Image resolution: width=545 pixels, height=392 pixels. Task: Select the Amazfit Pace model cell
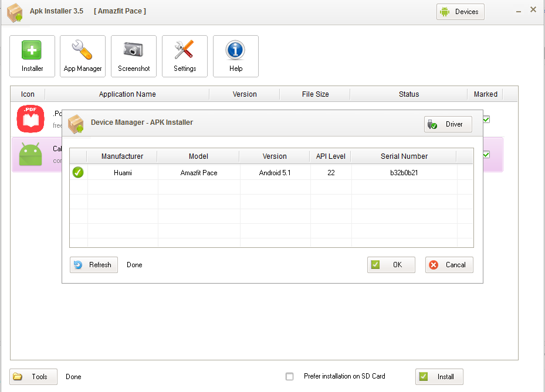[199, 173]
